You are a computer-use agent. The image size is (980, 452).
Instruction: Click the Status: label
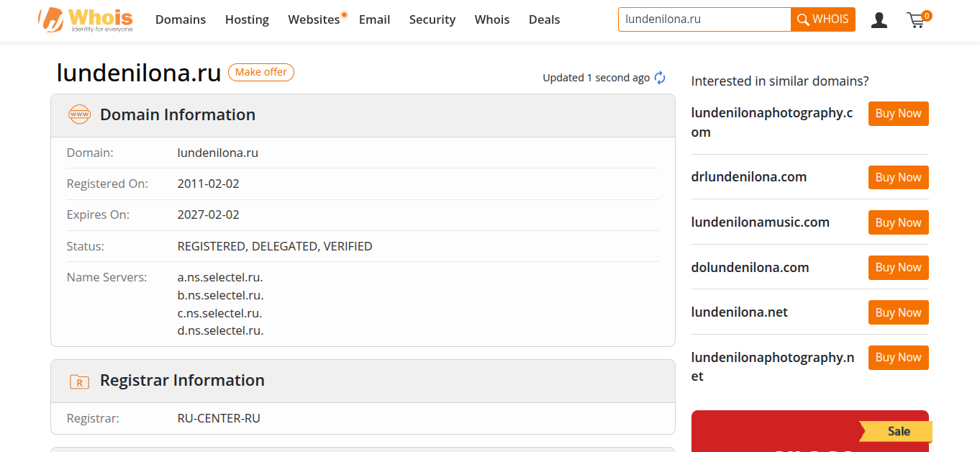[86, 246]
